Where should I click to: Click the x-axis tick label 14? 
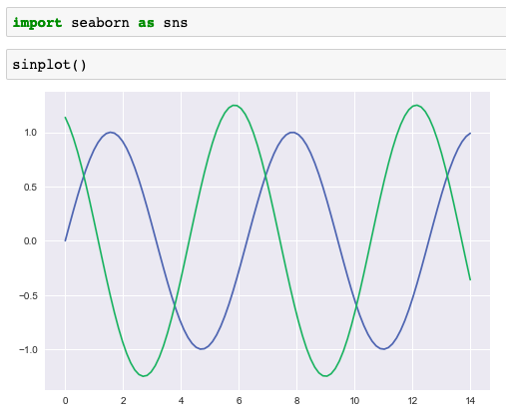470,401
